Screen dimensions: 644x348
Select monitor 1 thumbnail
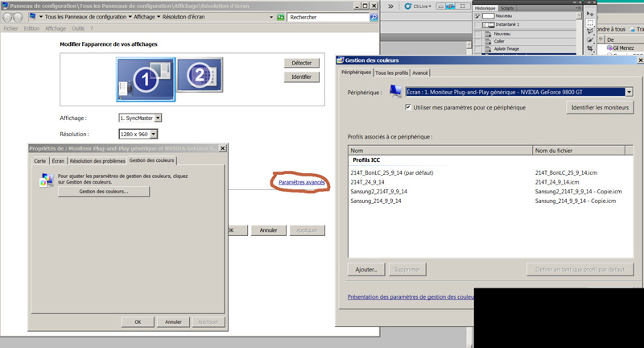pyautogui.click(x=146, y=79)
